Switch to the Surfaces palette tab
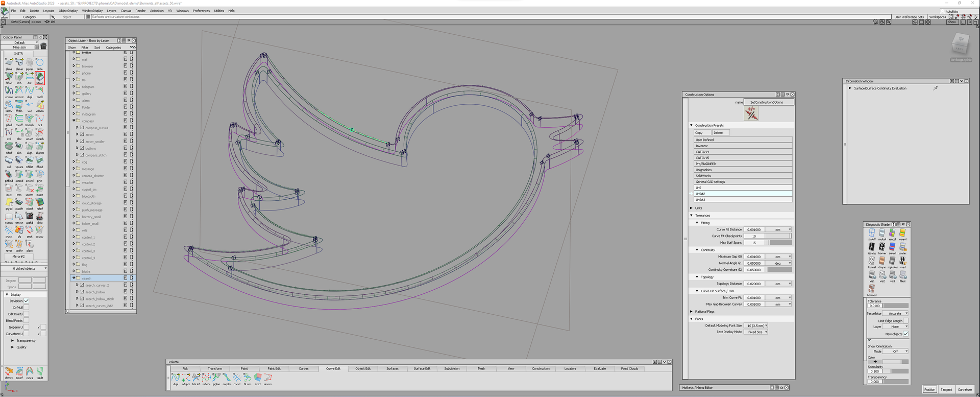Screen dimensions: 980x397 [393, 368]
